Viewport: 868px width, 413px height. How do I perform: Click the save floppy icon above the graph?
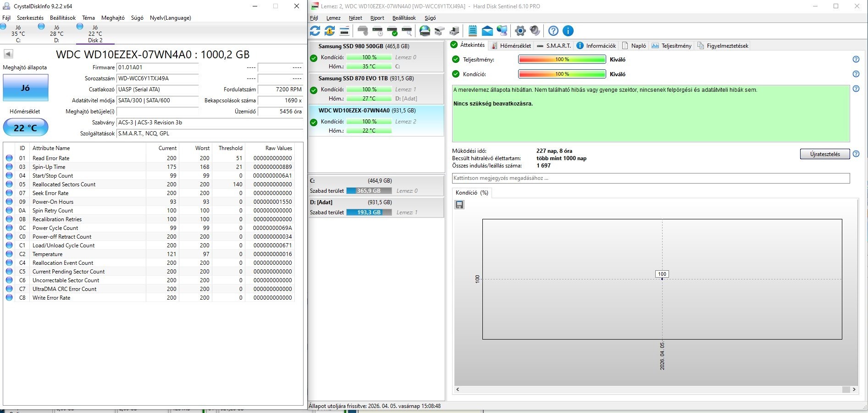[x=459, y=205]
